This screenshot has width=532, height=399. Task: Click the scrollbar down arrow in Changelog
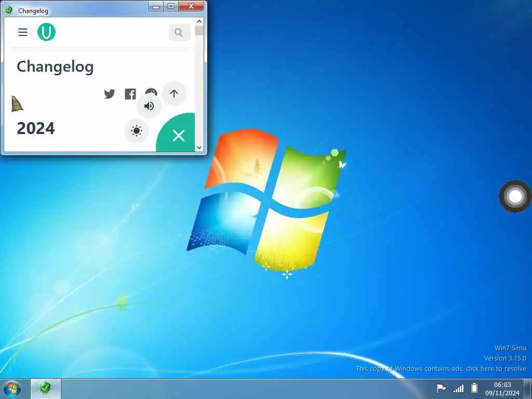pyautogui.click(x=199, y=148)
